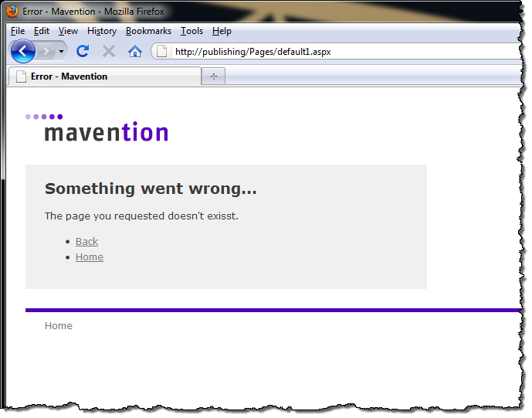Viewport: 532px width, 418px height.
Task: Follow the Back link in error box
Action: [x=86, y=241]
